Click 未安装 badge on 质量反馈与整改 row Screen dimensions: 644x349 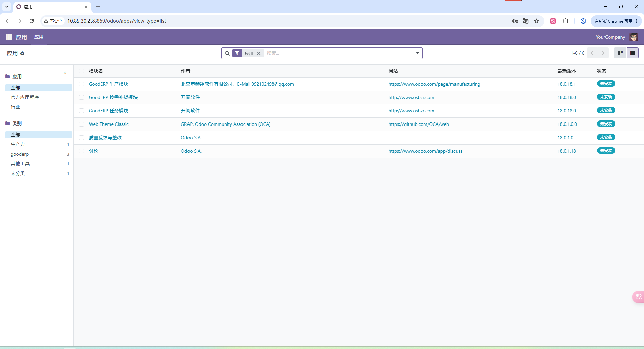click(606, 137)
